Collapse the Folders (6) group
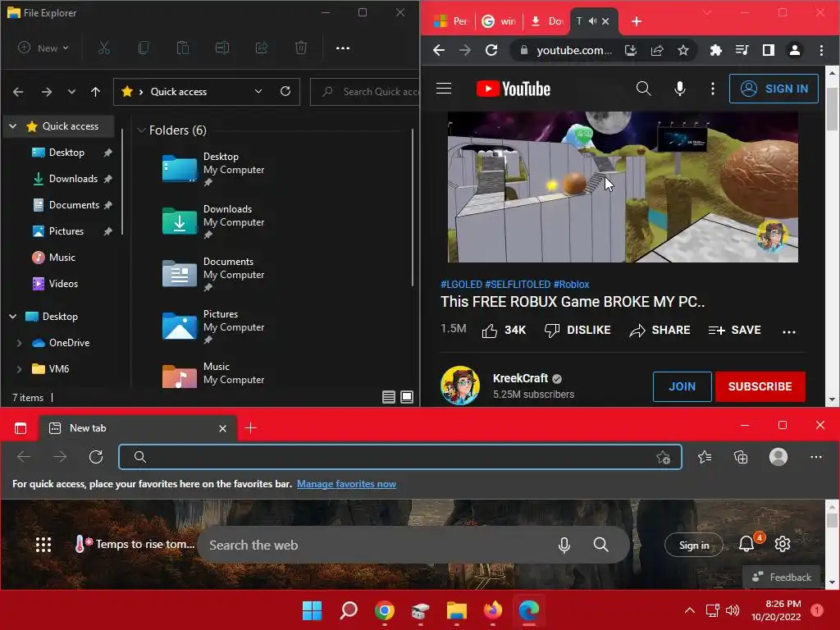 tap(141, 130)
